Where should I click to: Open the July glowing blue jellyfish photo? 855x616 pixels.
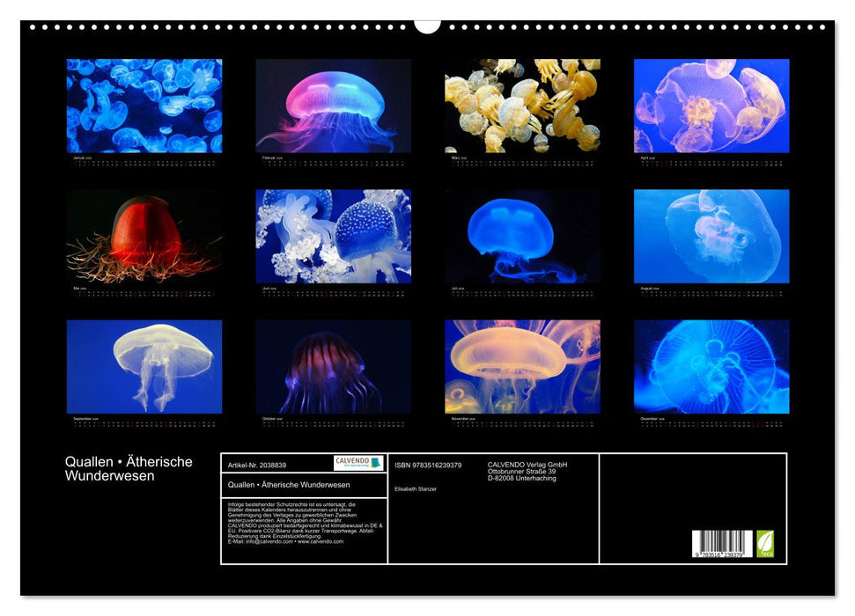522,236
